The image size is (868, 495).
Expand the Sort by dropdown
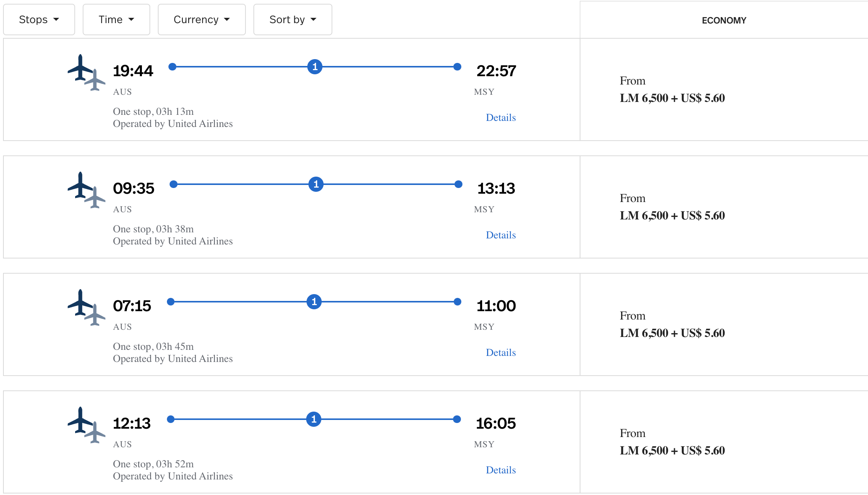[292, 20]
